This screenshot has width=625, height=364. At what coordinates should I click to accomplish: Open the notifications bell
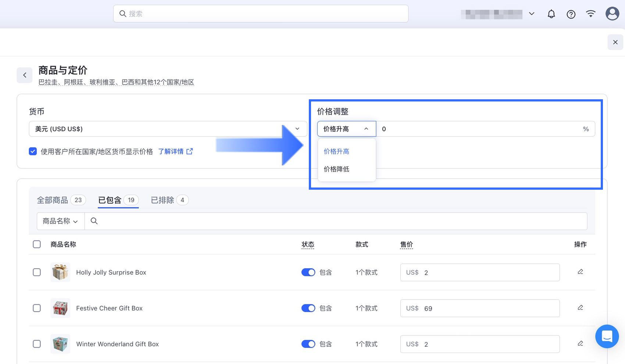(551, 14)
